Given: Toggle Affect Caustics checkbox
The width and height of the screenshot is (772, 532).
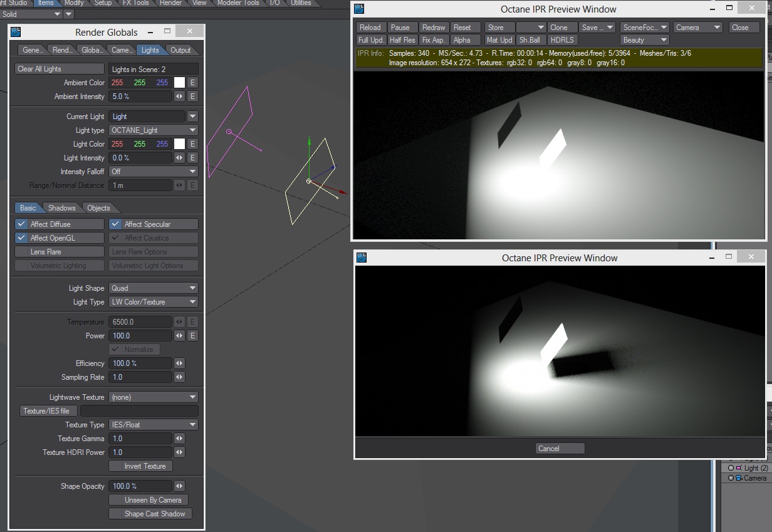Looking at the screenshot, I should coord(154,238).
